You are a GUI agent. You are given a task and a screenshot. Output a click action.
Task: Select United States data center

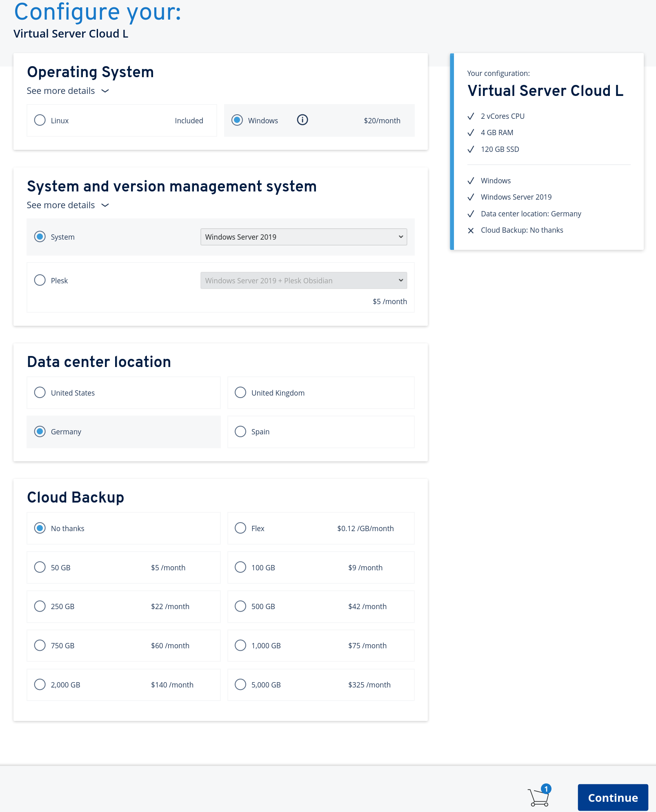pyautogui.click(x=40, y=393)
